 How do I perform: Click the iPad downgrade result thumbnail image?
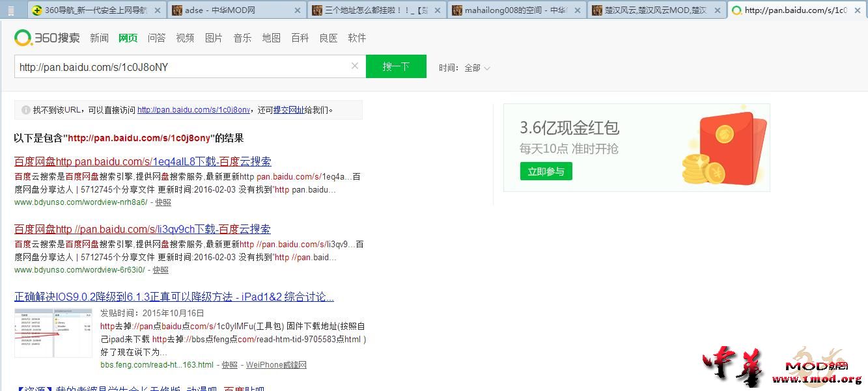coord(53,332)
